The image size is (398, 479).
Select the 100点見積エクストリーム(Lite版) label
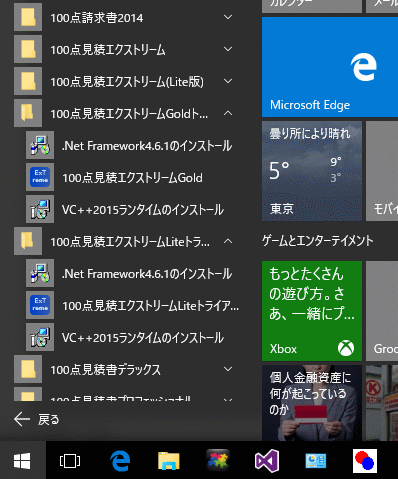coord(127,82)
